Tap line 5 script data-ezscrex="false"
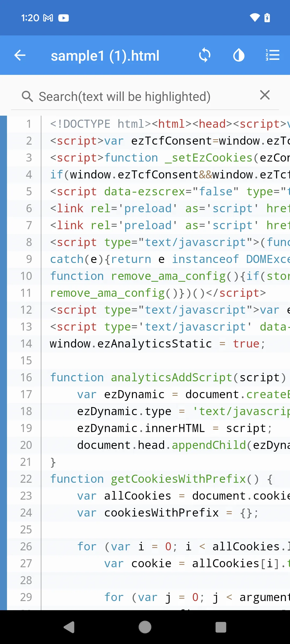Image resolution: width=290 pixels, height=644 pixels. pyautogui.click(x=170, y=192)
